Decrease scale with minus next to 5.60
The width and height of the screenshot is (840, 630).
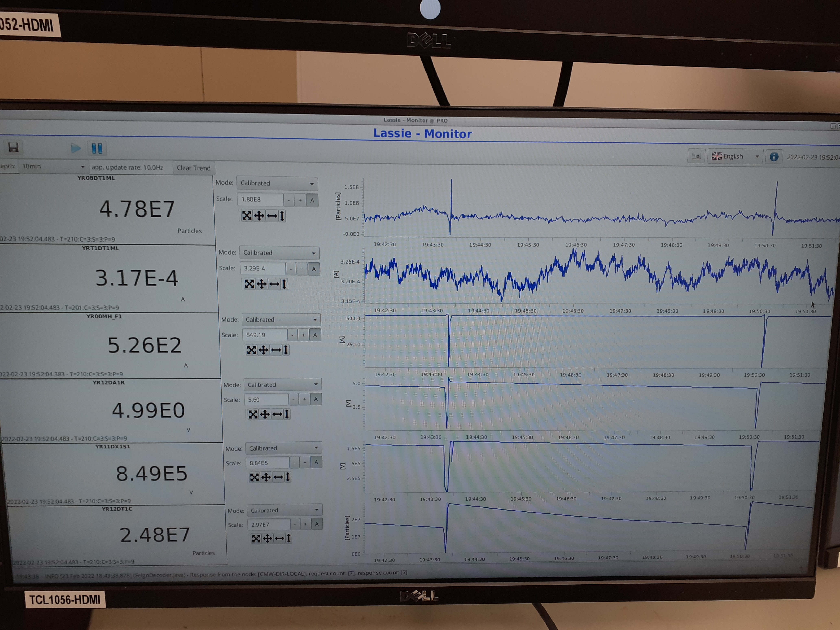click(x=293, y=399)
